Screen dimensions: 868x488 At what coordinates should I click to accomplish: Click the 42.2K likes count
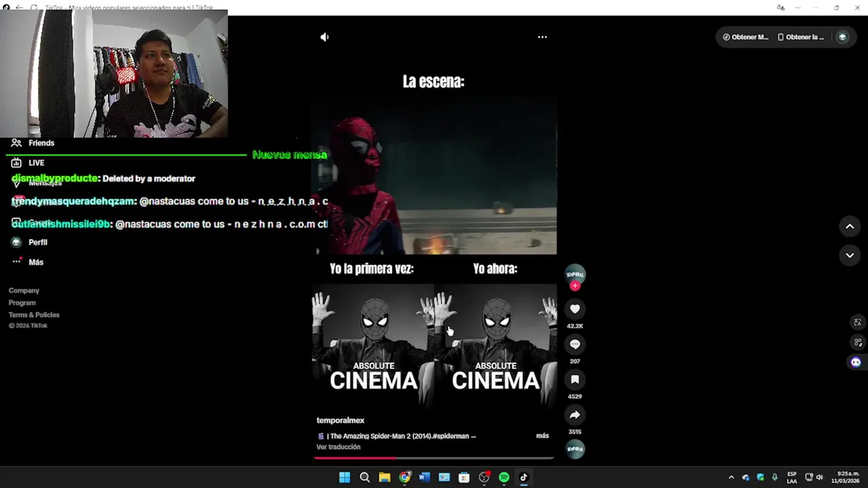pyautogui.click(x=575, y=326)
